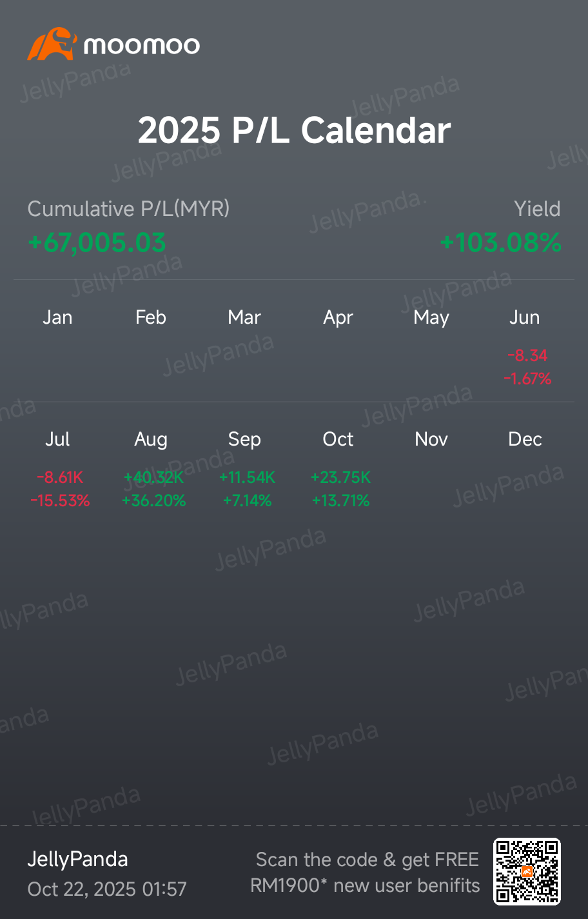Choose the Mar month label

click(x=244, y=317)
